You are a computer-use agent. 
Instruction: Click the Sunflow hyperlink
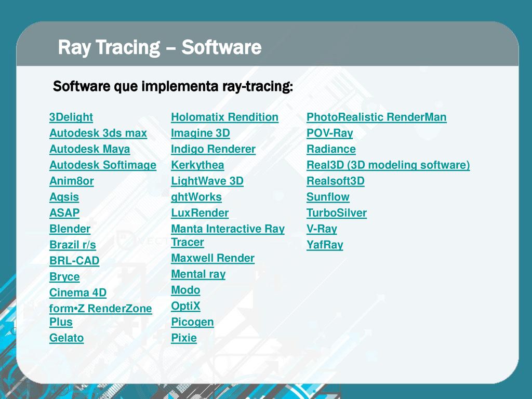(328, 197)
